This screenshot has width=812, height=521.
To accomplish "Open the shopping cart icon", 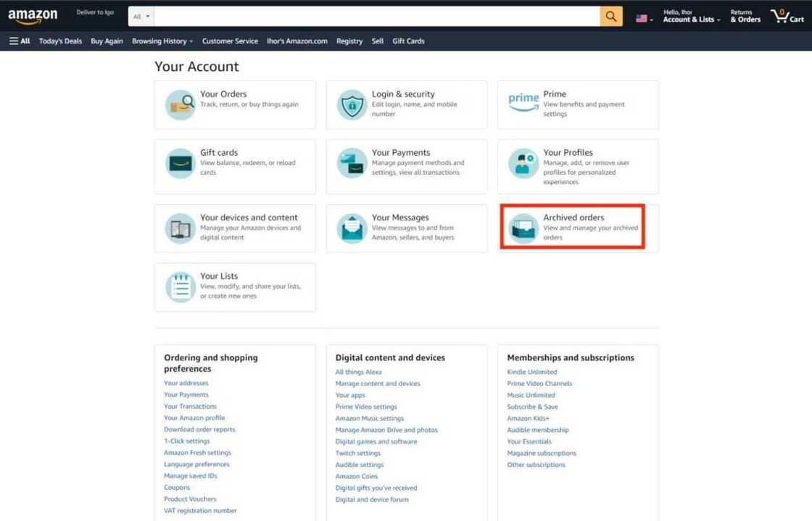I will click(x=787, y=17).
